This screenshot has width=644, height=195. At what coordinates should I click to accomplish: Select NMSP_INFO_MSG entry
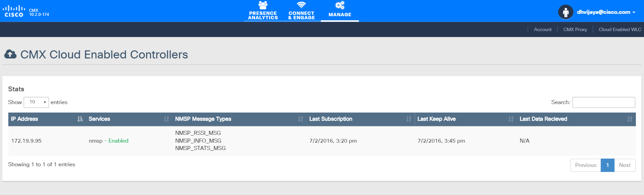(x=198, y=141)
